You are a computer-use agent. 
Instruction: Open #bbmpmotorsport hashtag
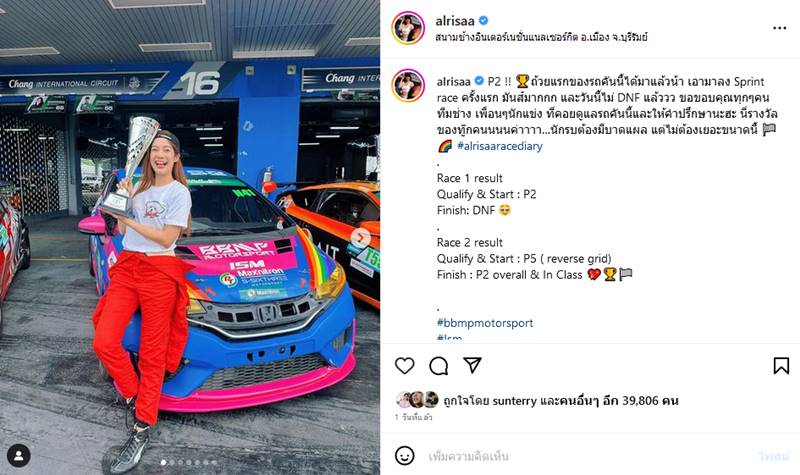tap(485, 323)
